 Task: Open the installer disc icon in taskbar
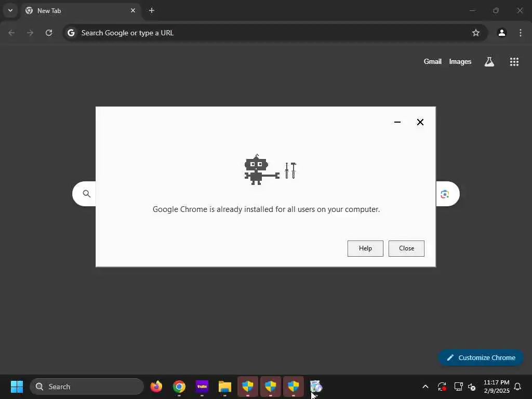[x=316, y=387]
